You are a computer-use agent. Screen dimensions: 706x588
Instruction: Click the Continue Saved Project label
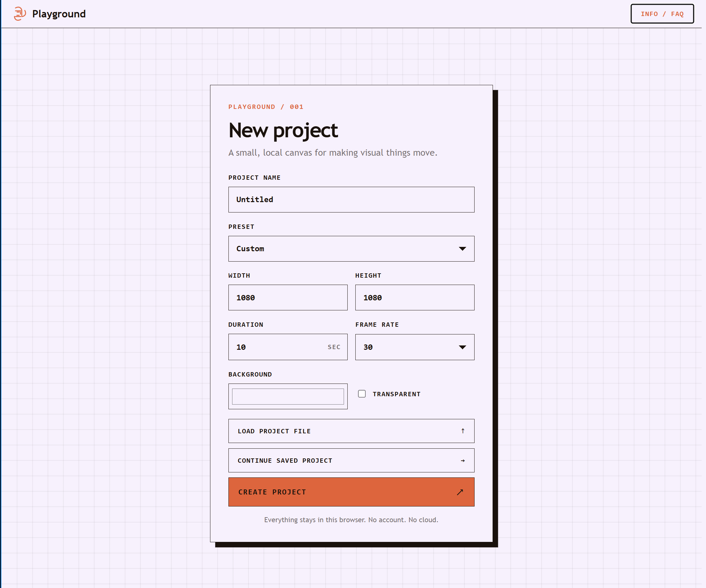(x=285, y=460)
